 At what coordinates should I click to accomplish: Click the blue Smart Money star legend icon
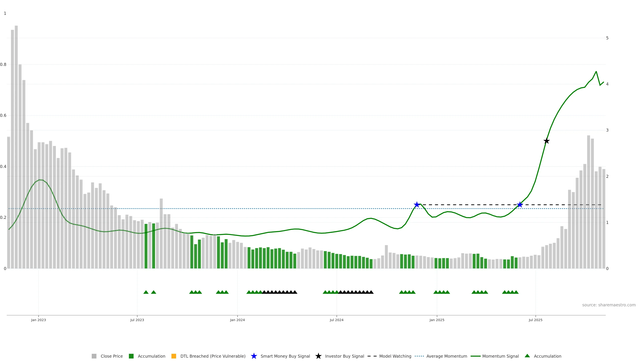click(254, 356)
